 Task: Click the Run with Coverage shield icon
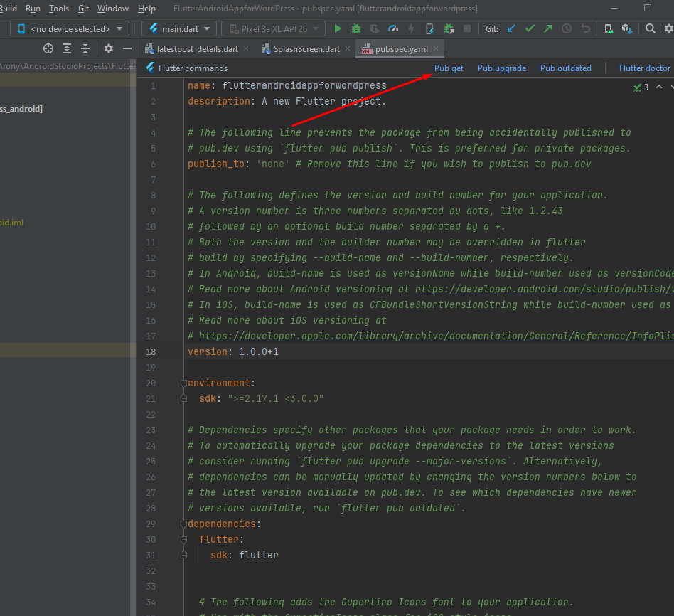point(375,29)
